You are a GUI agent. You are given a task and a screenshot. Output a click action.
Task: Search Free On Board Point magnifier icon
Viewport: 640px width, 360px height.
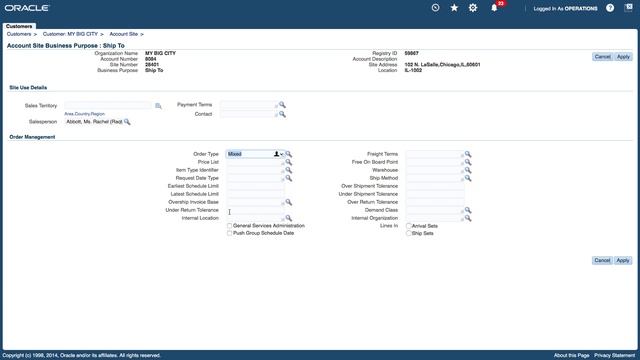point(468,162)
